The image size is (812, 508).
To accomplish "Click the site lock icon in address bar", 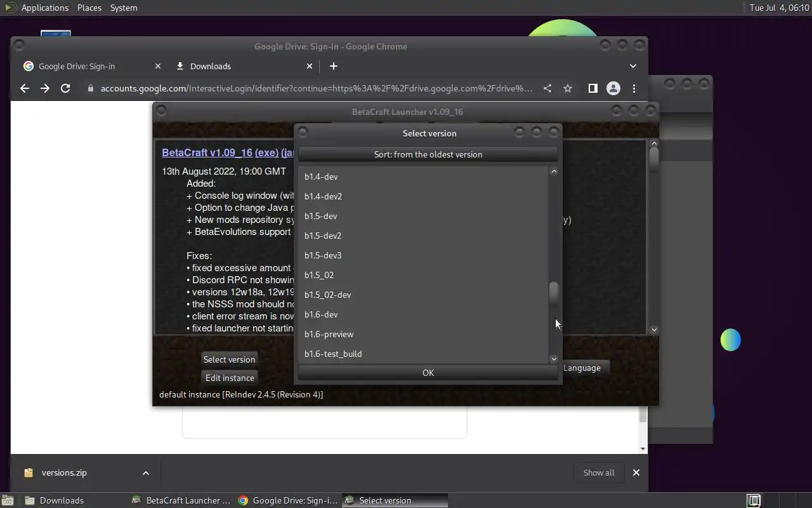I will click(x=90, y=88).
